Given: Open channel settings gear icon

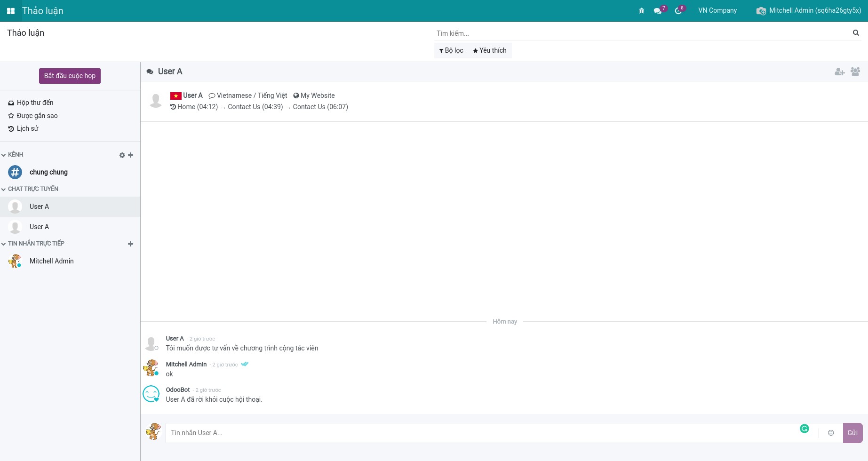Looking at the screenshot, I should click(x=122, y=155).
